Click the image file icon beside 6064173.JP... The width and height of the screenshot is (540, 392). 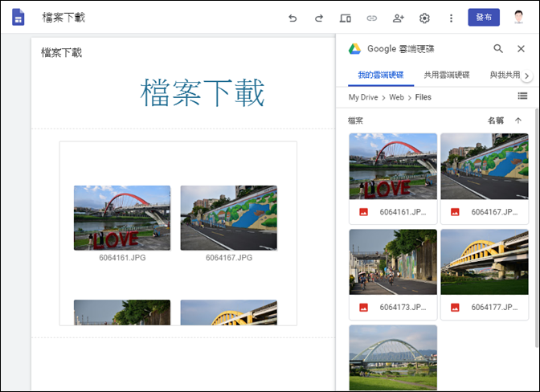[x=363, y=308]
